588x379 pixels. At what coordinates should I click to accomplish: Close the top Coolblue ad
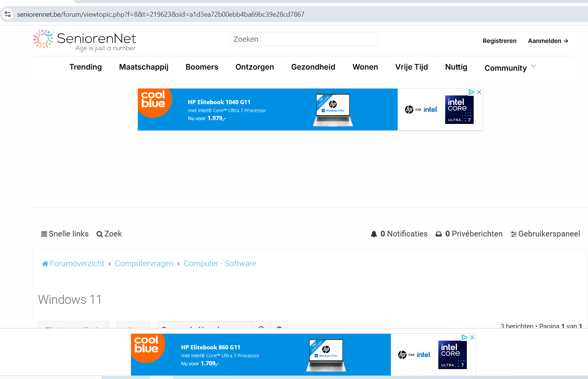pyautogui.click(x=479, y=92)
